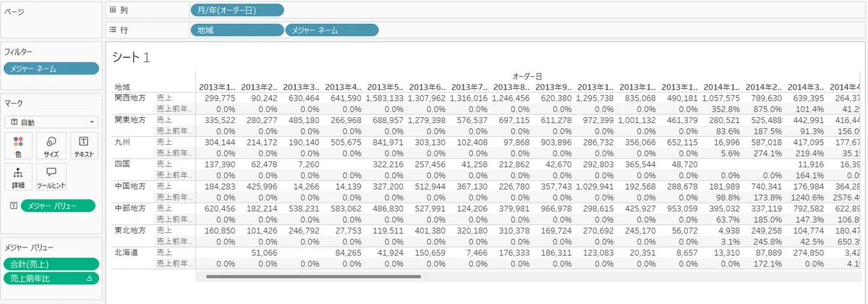Viewport: 868px width, 304px height.
Task: Select the cell value 1,583,133
Action: click(384, 97)
